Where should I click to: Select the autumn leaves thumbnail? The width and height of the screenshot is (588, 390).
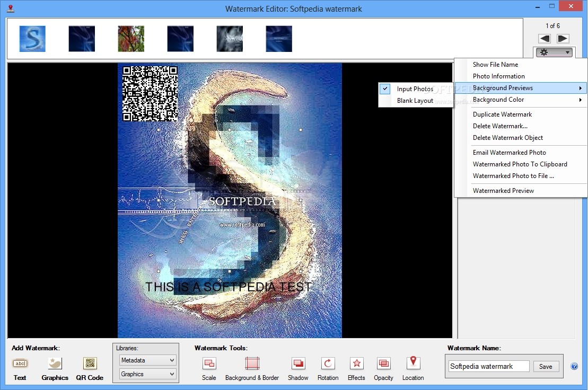tap(131, 39)
